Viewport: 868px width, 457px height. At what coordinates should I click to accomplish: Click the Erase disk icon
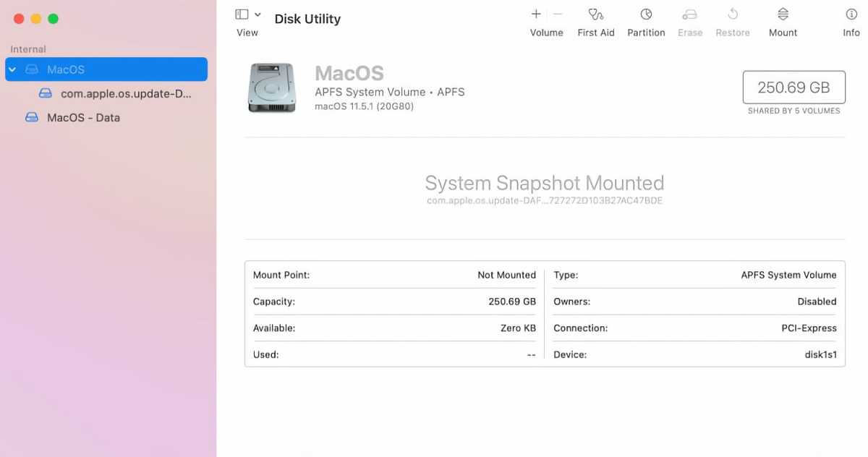point(689,14)
